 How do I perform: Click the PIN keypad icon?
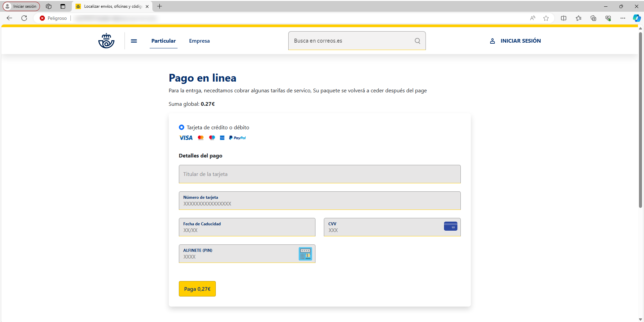305,254
